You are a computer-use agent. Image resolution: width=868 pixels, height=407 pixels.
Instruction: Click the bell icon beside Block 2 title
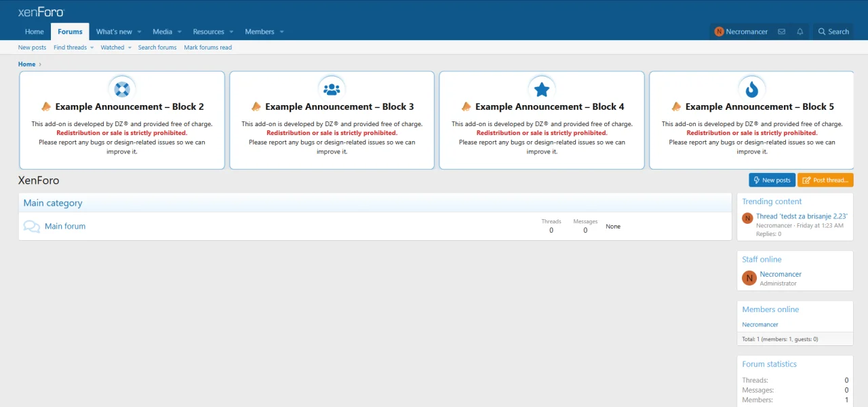pyautogui.click(x=46, y=106)
